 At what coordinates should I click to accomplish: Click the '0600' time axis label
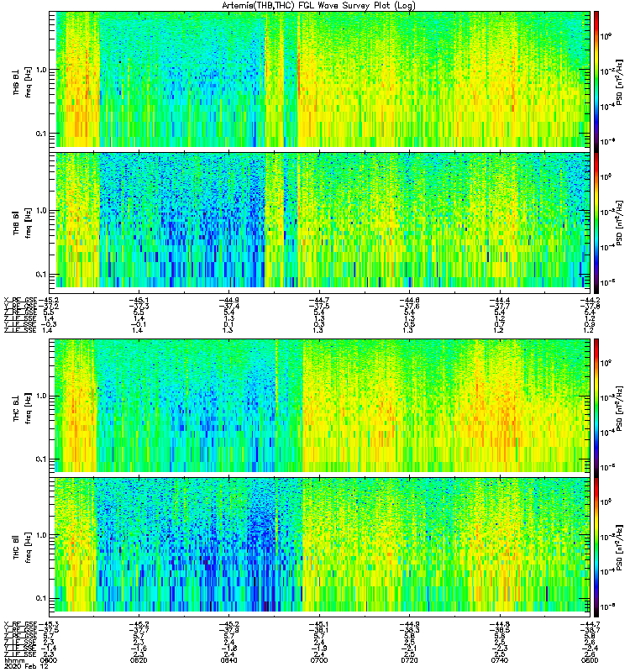(x=48, y=660)
